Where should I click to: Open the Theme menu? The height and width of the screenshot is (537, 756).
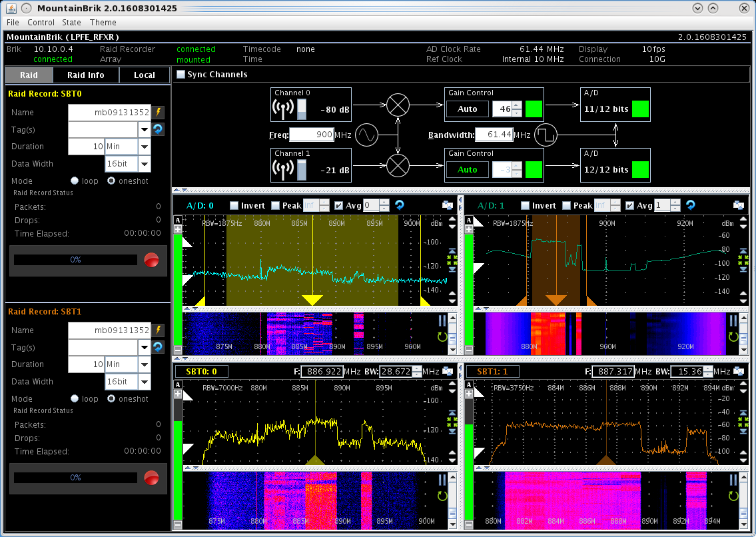point(103,22)
